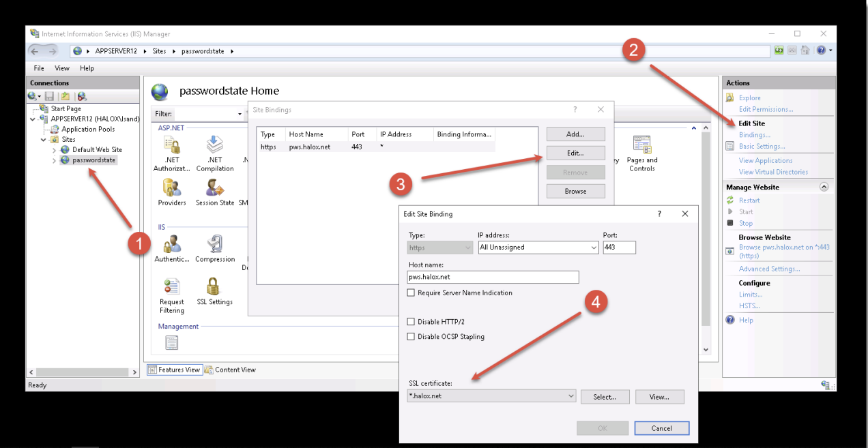Open the Authentication feature icon
The width and height of the screenshot is (868, 448).
click(172, 244)
